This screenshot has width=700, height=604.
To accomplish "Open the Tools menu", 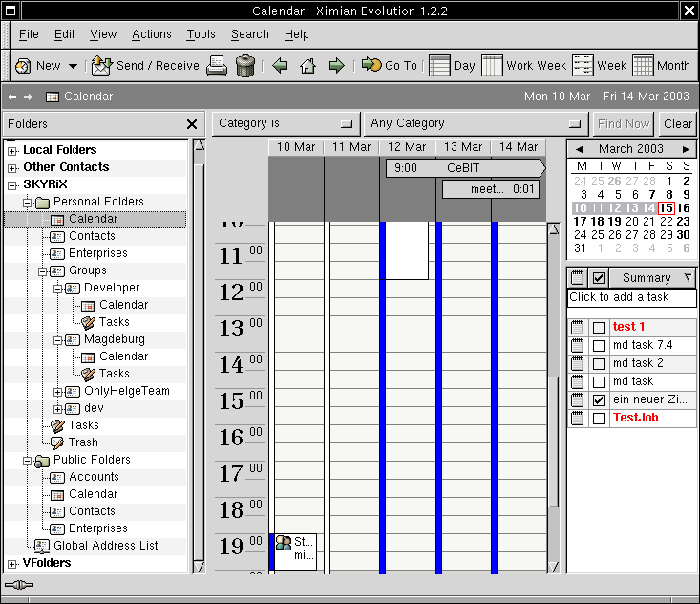I will click(x=201, y=34).
